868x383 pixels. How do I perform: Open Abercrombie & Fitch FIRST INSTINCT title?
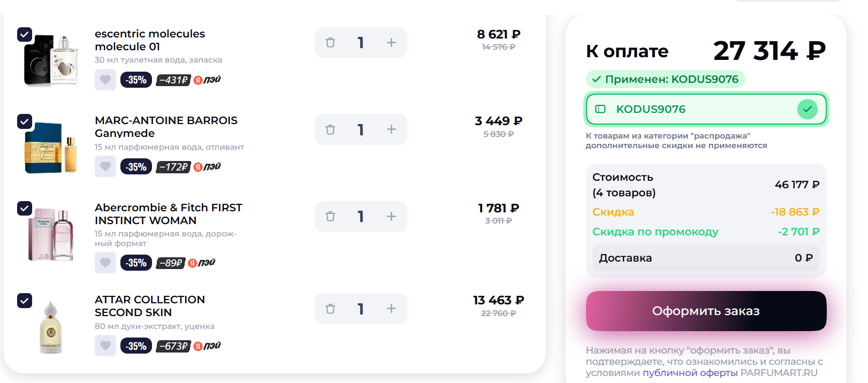169,214
